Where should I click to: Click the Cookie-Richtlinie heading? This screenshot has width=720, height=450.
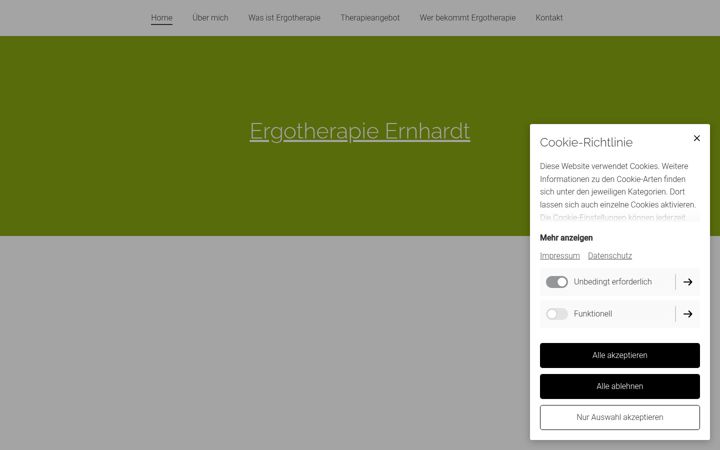click(586, 142)
